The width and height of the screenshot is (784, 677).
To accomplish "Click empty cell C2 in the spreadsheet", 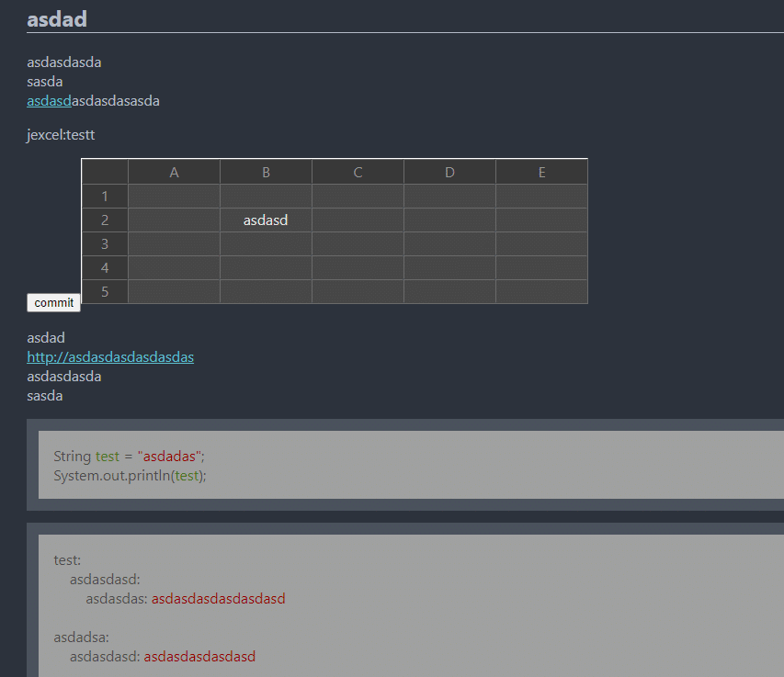I will tap(358, 220).
